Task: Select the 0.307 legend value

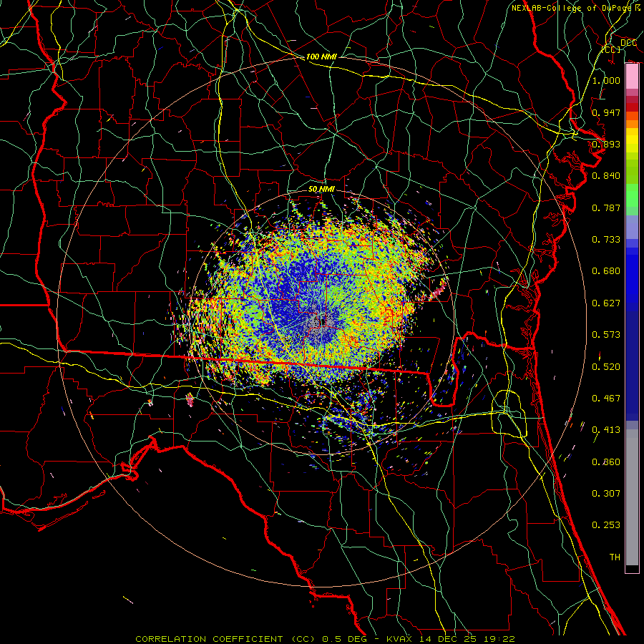Action: [606, 493]
